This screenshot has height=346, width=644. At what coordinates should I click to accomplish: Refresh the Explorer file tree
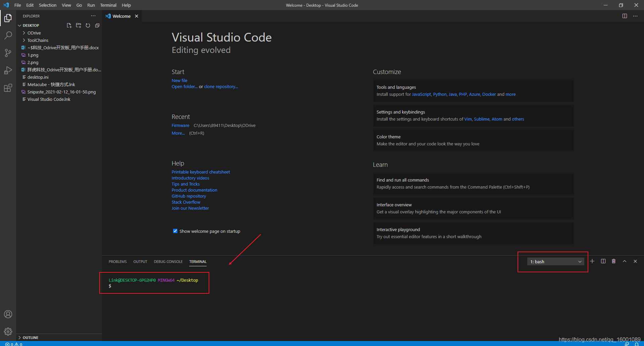[88, 25]
